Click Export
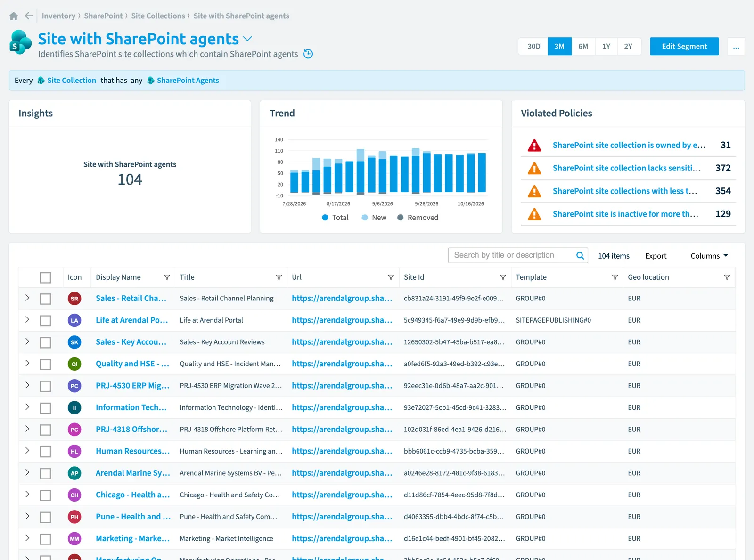754x560 pixels. pos(656,256)
